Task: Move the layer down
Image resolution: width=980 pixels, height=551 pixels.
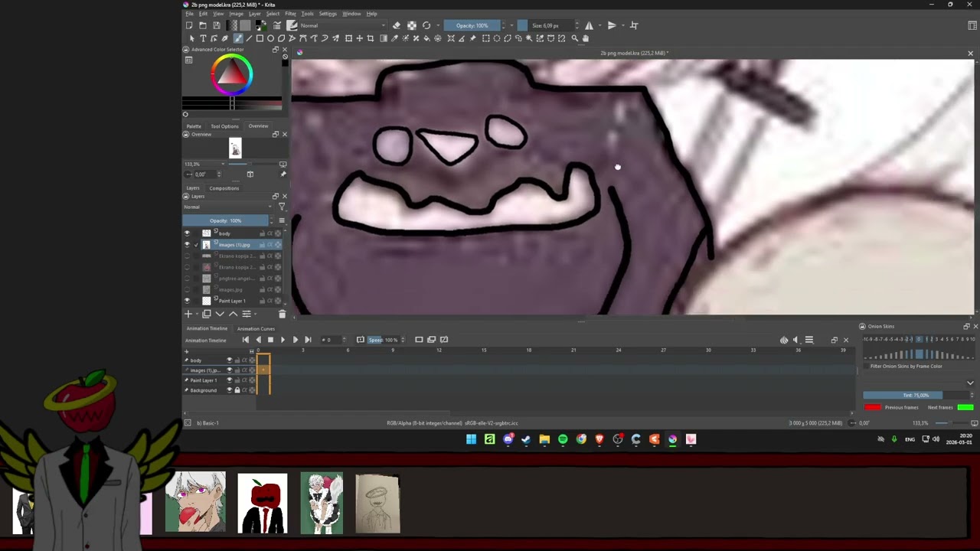Action: coord(220,314)
